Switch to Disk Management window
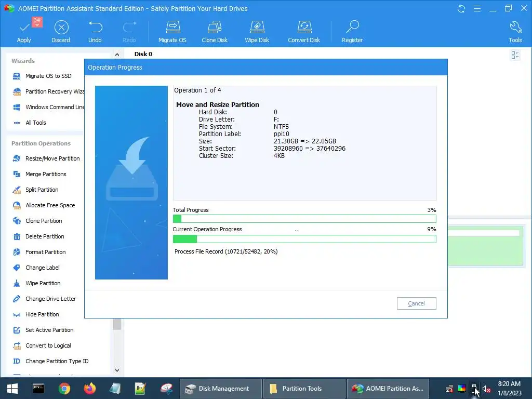 (220, 389)
